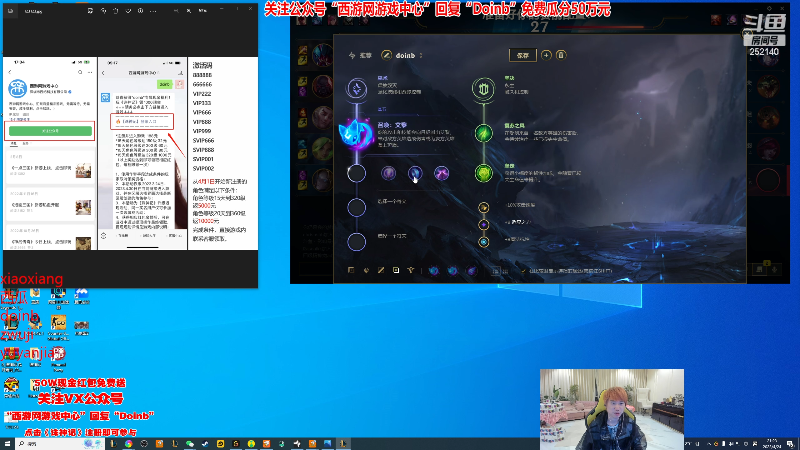Delete the picture with Photos trash icon

coord(116,10)
